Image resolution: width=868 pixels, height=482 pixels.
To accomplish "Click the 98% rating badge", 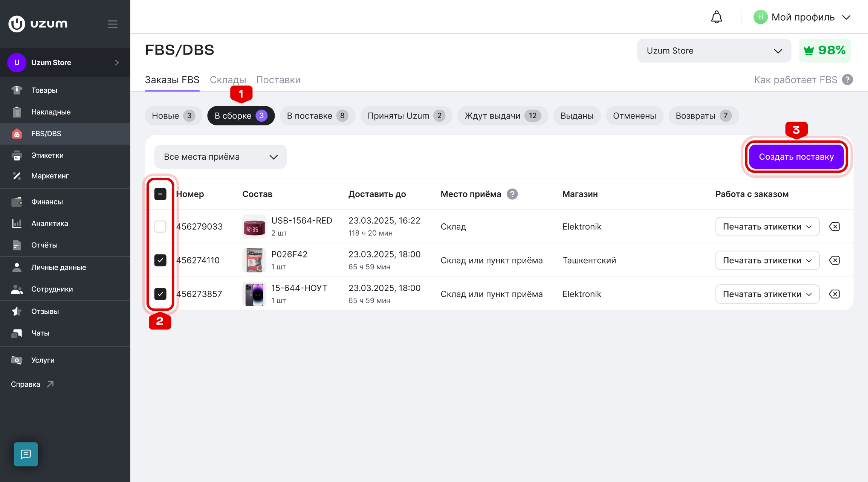I will point(825,50).
